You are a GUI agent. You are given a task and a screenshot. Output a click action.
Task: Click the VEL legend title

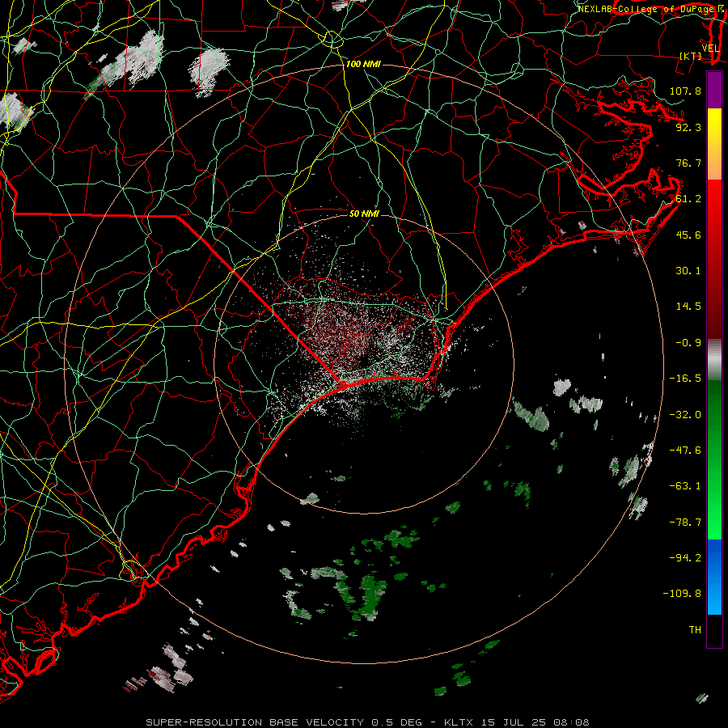click(710, 49)
